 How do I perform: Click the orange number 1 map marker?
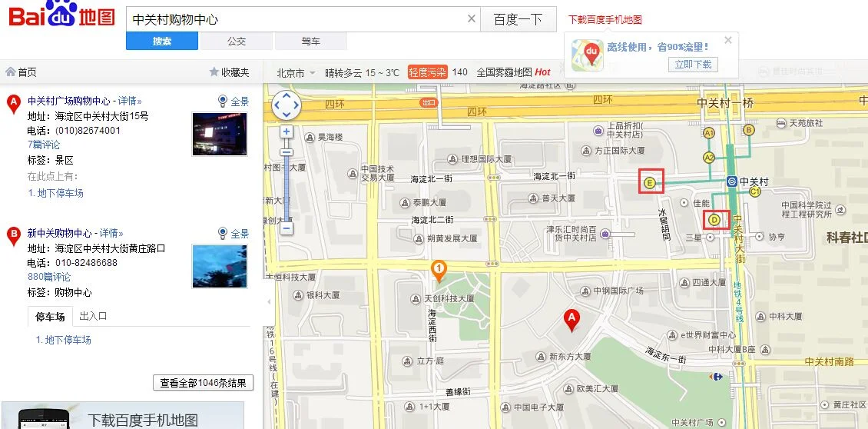(439, 271)
